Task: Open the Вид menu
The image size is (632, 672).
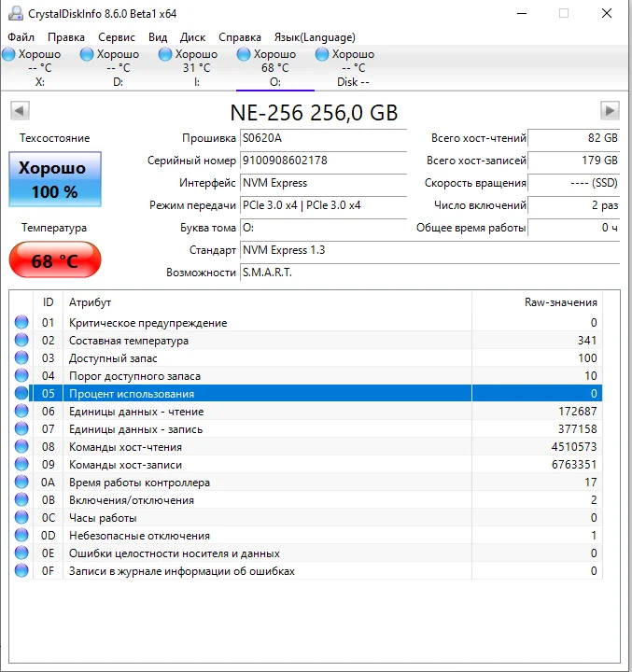Action: tap(158, 37)
